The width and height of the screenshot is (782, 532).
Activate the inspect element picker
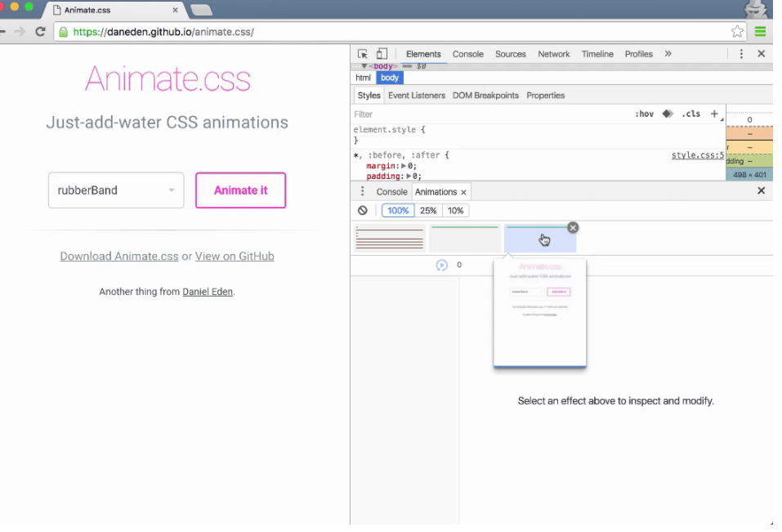pyautogui.click(x=363, y=54)
